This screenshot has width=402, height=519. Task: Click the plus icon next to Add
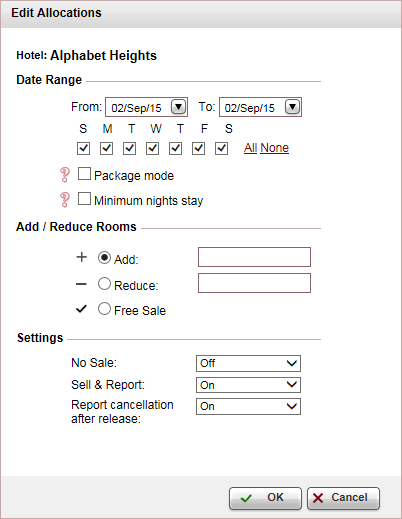81,257
